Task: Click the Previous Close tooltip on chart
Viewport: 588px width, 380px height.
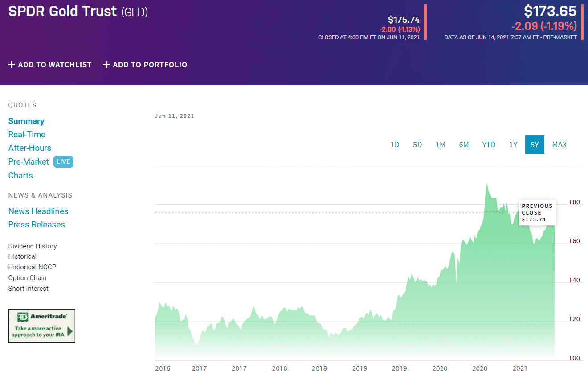Action: click(537, 213)
